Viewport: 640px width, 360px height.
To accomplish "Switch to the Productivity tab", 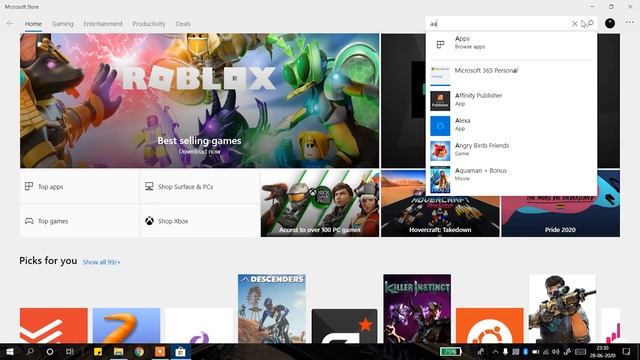I will click(x=149, y=24).
